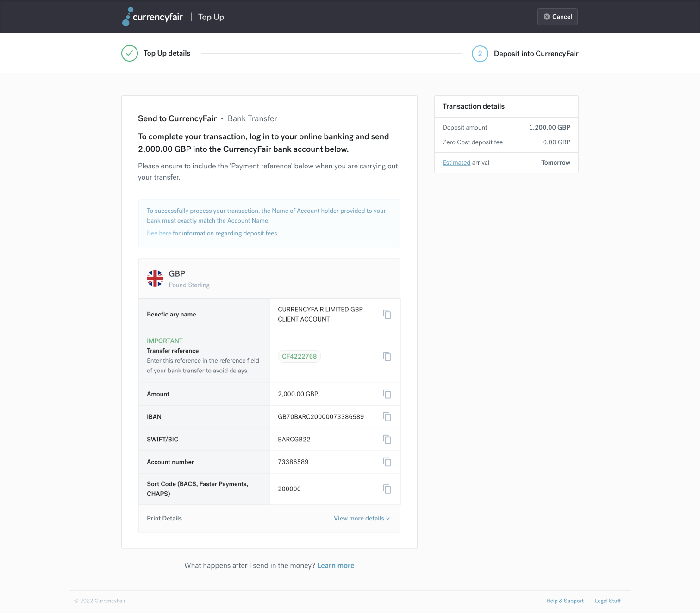This screenshot has height=613, width=700.
Task: Copy the sort code 200000
Action: pyautogui.click(x=387, y=489)
